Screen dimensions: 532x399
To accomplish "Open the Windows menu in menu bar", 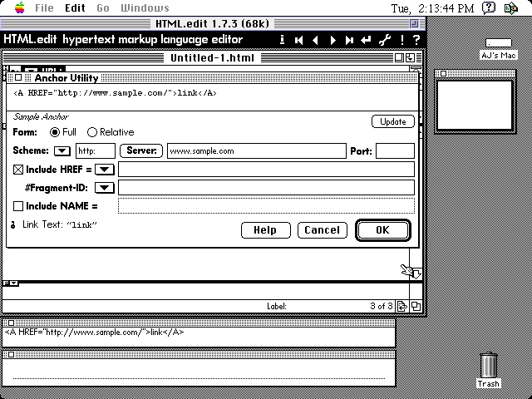I will [x=145, y=8].
